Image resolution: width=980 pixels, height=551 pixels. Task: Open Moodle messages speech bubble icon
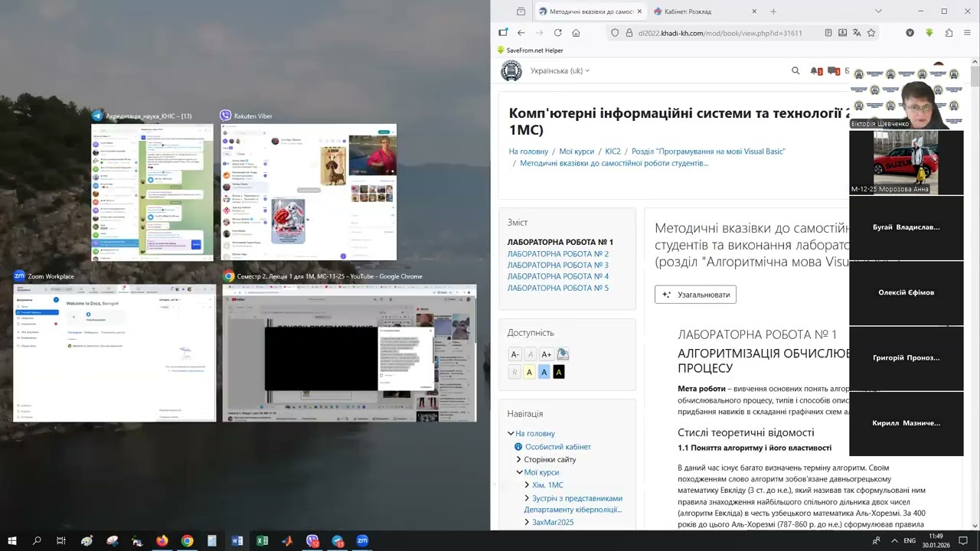click(832, 71)
